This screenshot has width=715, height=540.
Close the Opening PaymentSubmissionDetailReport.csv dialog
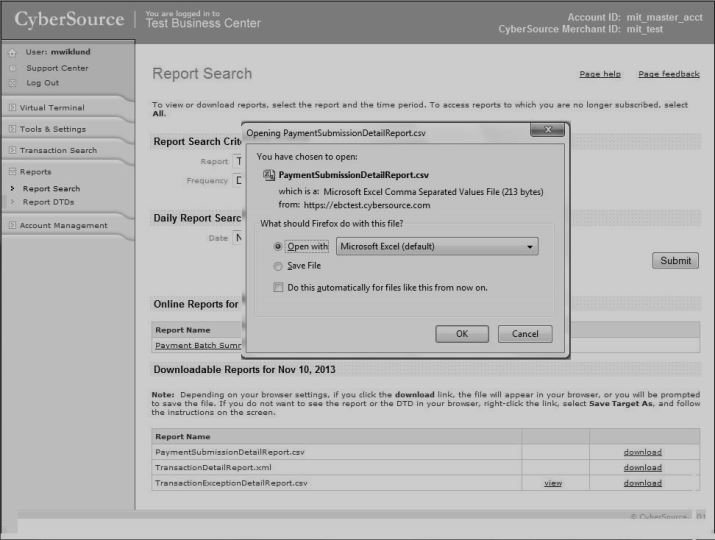547,131
